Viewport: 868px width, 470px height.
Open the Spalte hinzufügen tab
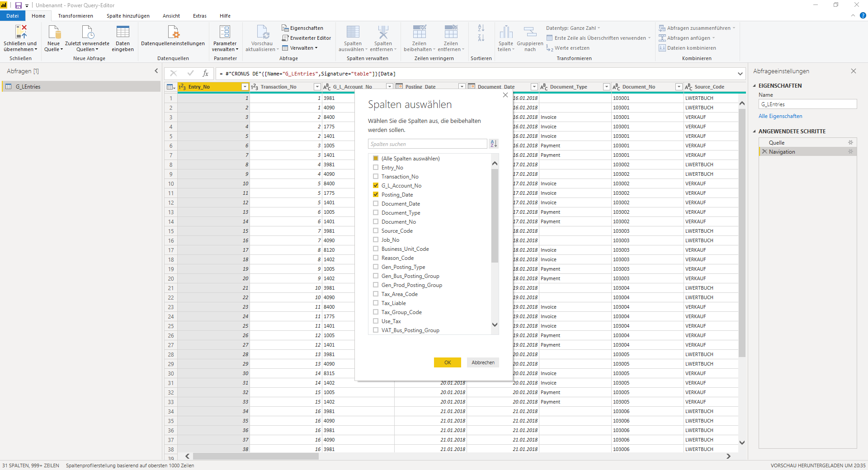point(128,16)
